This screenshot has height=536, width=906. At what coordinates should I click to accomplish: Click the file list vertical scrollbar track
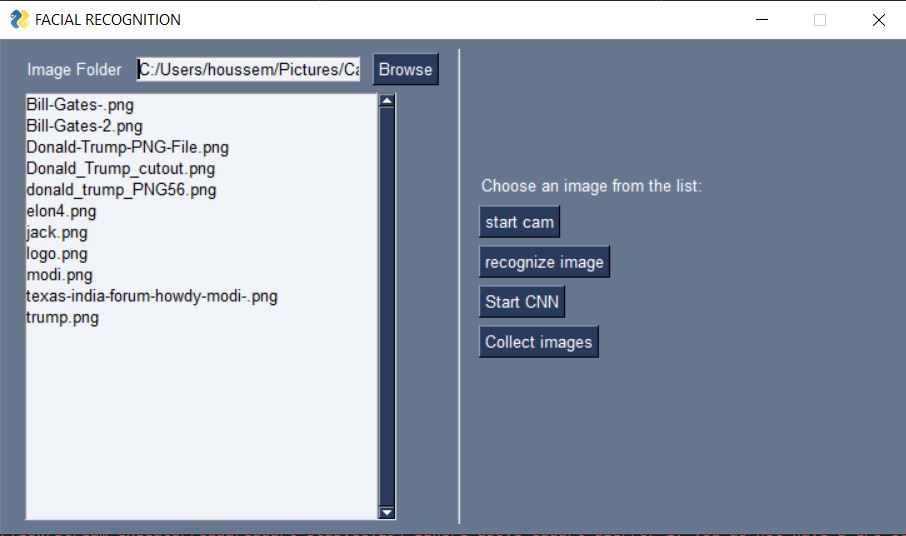coord(387,306)
